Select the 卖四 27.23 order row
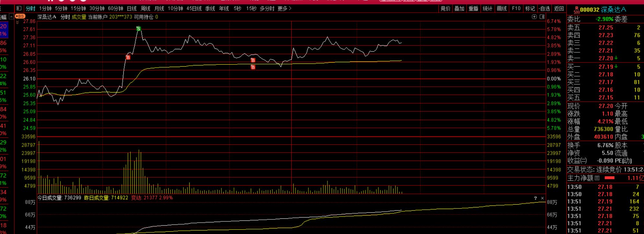The width and height of the screenshot is (644, 234). coord(605,35)
